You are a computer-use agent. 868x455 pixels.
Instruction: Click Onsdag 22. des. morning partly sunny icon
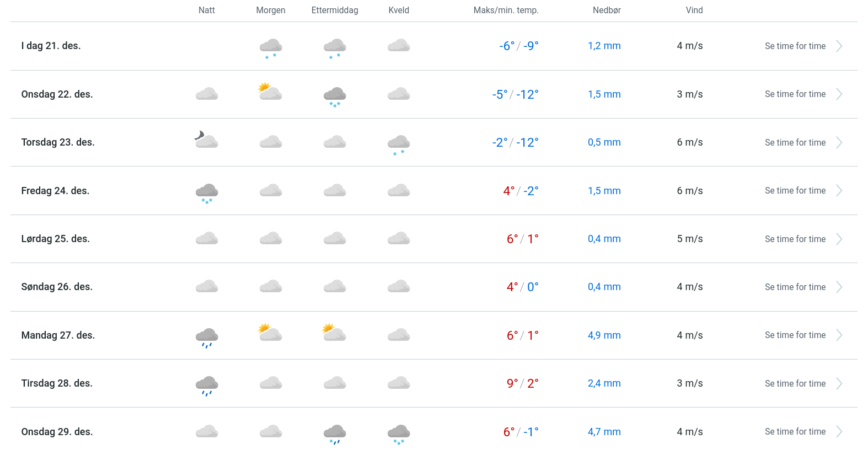point(270,92)
